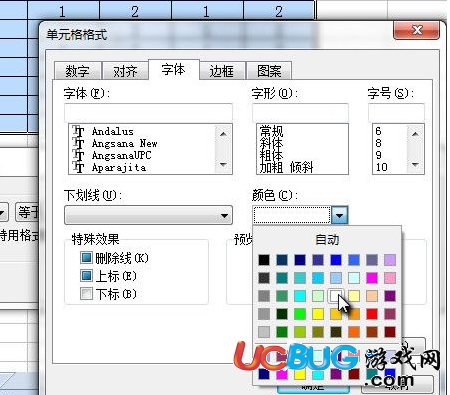Pick the red color swatch
The height and width of the screenshot is (395, 450).
(x=372, y=314)
